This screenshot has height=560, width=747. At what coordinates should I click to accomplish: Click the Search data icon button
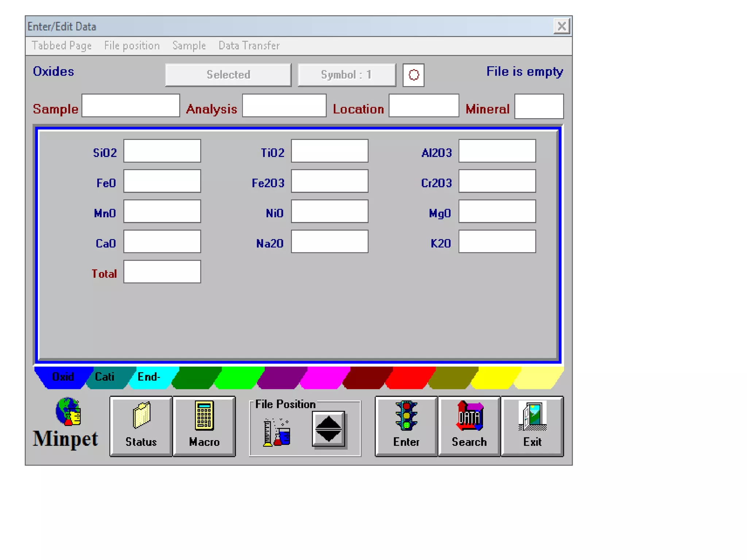(x=469, y=425)
